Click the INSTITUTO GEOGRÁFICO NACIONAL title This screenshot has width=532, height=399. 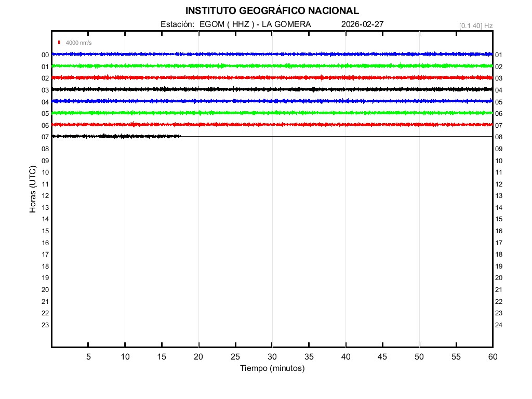(x=272, y=11)
